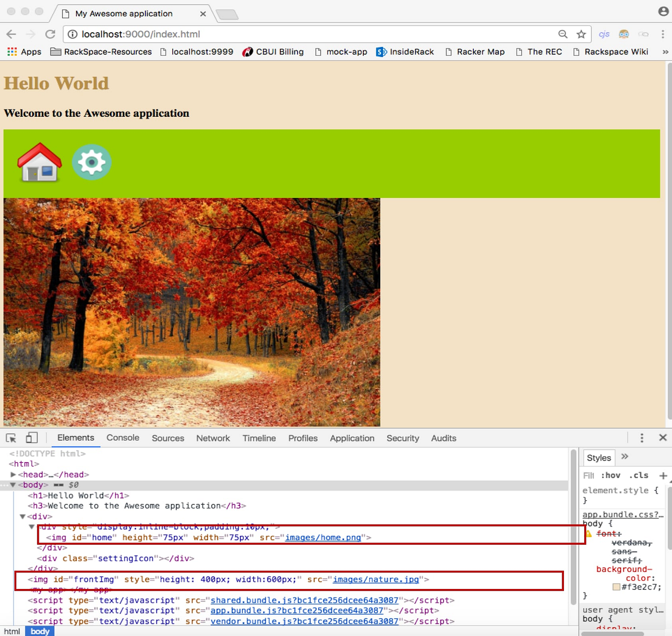The width and height of the screenshot is (672, 636).
Task: Open the Chrome three-dot menu
Action: coord(663,34)
